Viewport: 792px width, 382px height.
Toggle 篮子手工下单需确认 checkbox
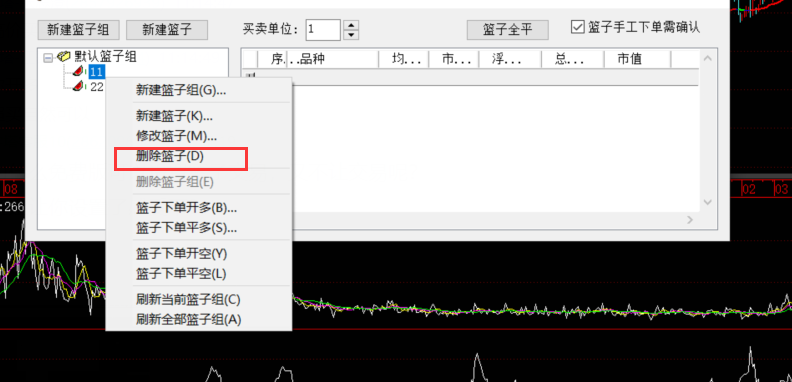tap(577, 27)
